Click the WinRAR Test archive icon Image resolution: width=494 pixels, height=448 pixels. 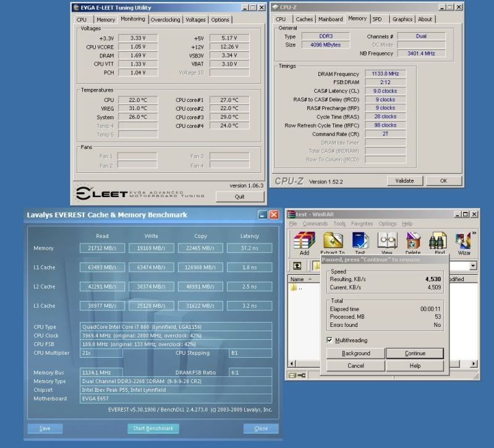pos(360,241)
